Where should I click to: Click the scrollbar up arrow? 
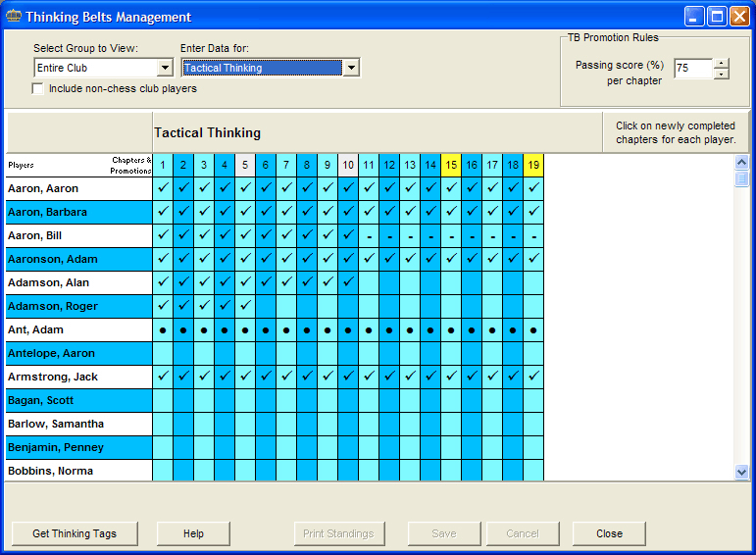[741, 162]
